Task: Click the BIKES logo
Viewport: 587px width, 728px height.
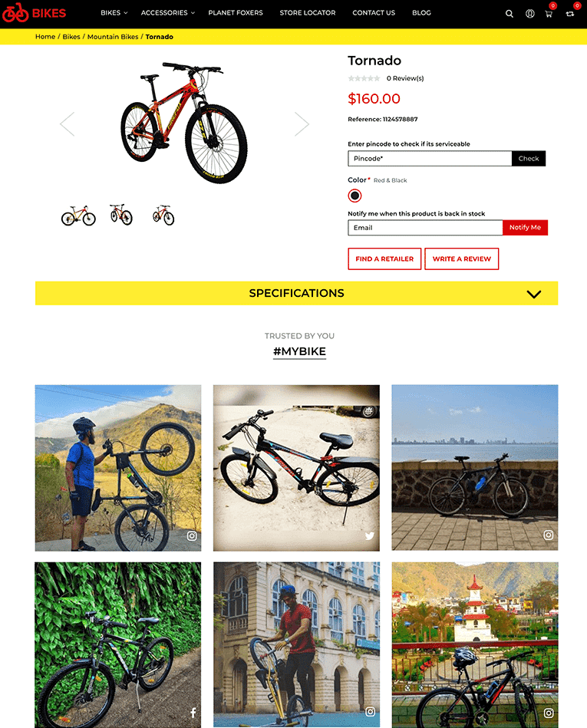Action: click(x=34, y=13)
